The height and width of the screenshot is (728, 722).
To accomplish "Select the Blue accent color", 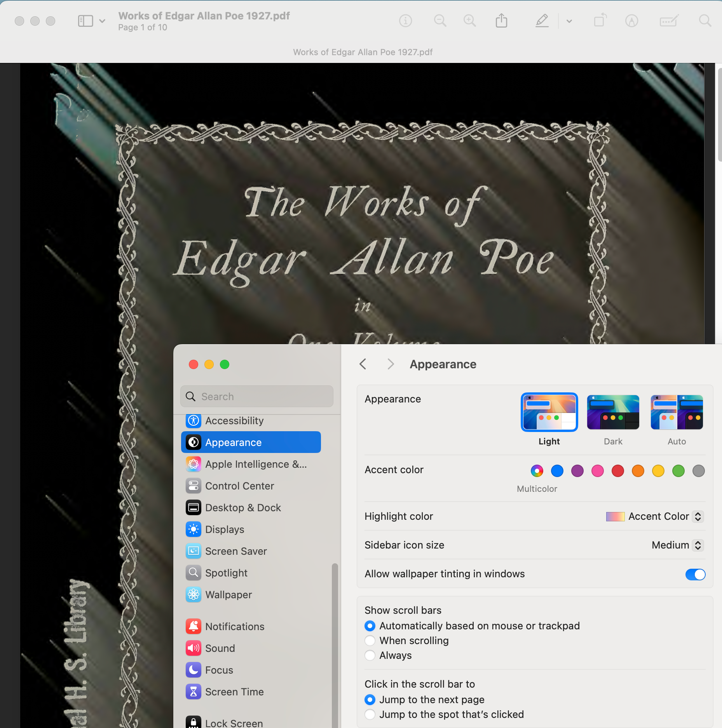I will pos(557,471).
